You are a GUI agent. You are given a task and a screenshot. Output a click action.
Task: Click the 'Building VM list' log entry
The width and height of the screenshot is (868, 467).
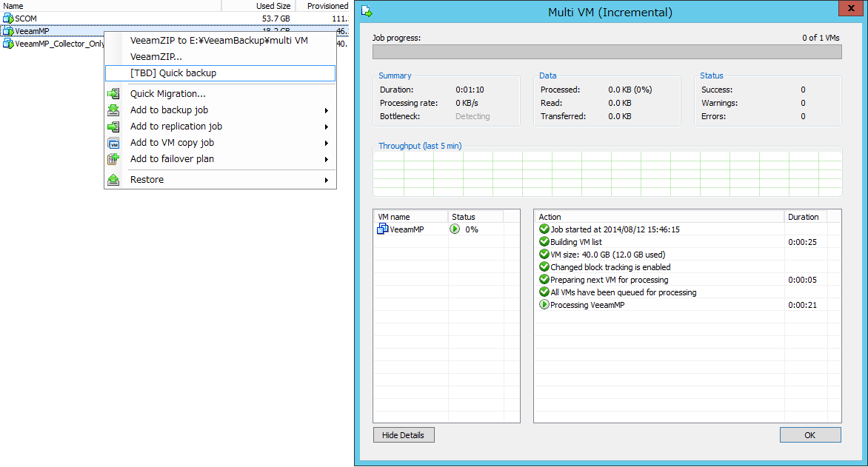pyautogui.click(x=575, y=242)
